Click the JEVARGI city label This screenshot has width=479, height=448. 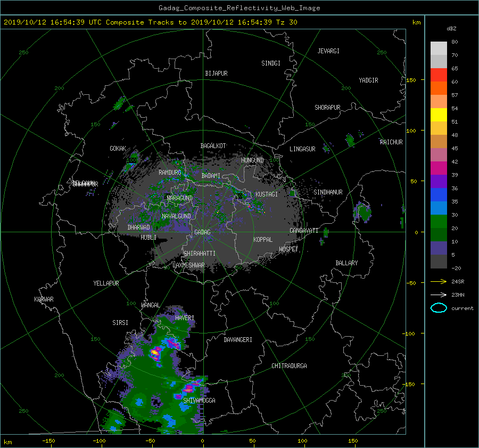tap(328, 51)
